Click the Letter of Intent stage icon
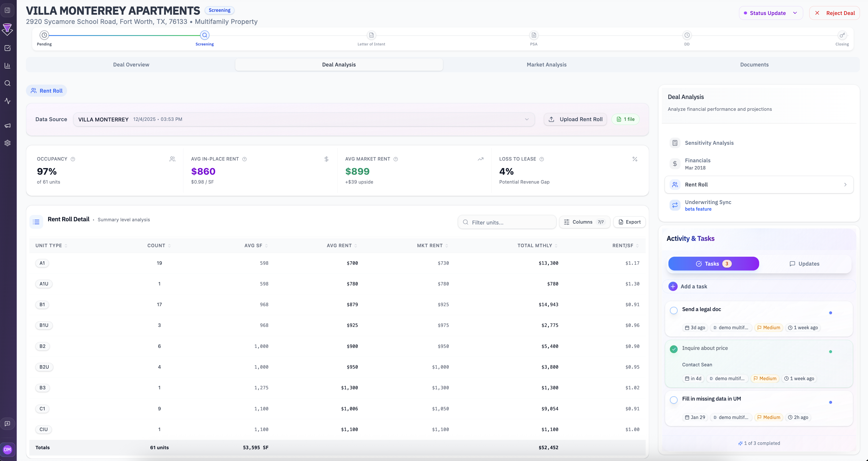868x461 pixels. (371, 35)
